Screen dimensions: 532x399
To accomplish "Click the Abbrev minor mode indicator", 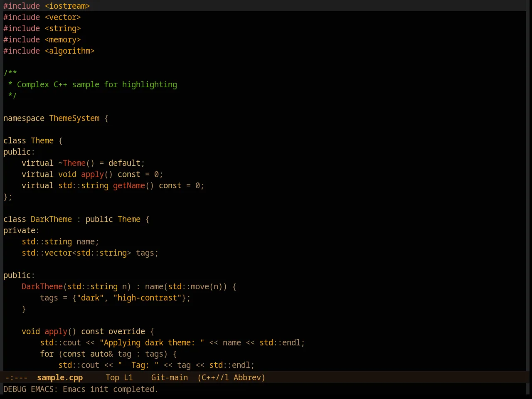I will 247,377.
